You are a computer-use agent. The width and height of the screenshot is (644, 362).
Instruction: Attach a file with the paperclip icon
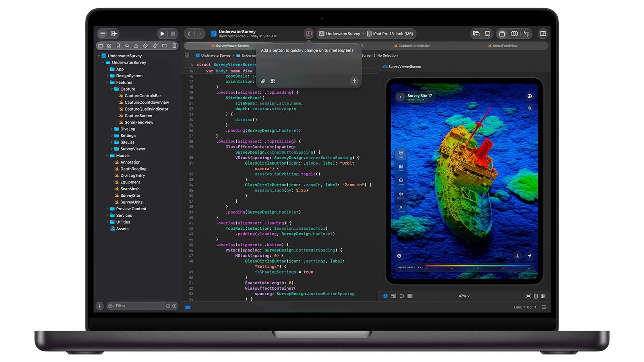coord(263,81)
